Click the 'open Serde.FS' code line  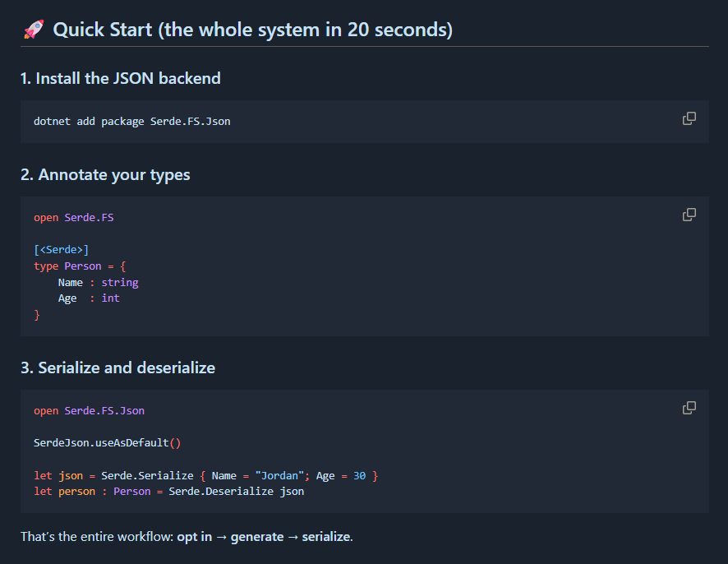click(73, 217)
